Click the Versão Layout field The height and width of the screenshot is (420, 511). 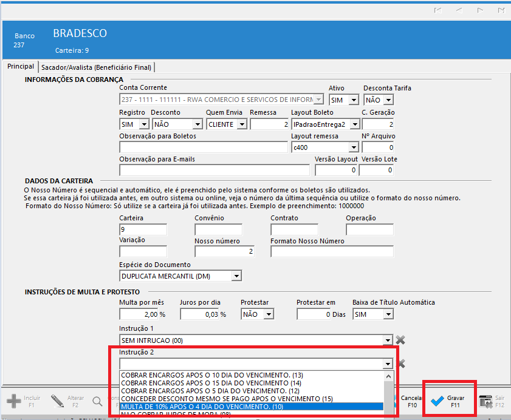pyautogui.click(x=336, y=171)
